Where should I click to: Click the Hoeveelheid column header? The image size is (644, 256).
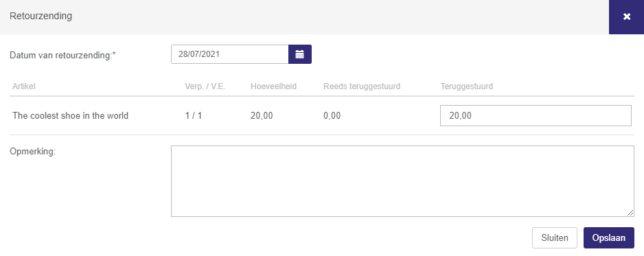click(x=273, y=86)
